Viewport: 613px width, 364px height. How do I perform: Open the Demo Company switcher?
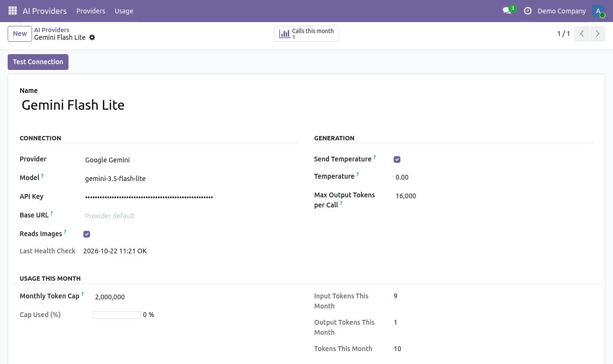[x=561, y=11]
